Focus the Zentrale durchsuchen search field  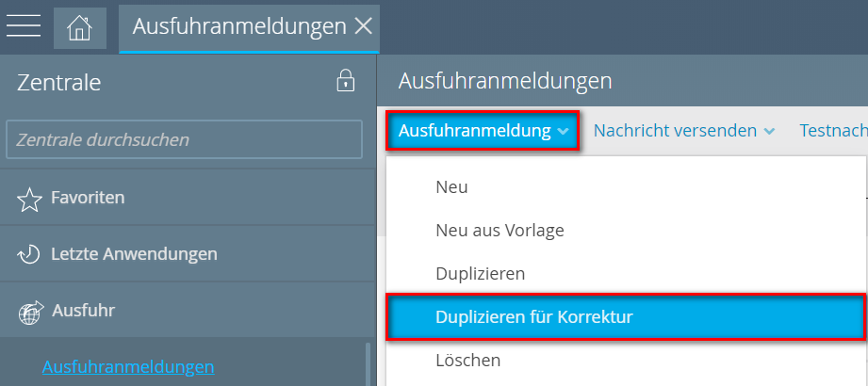tap(184, 139)
